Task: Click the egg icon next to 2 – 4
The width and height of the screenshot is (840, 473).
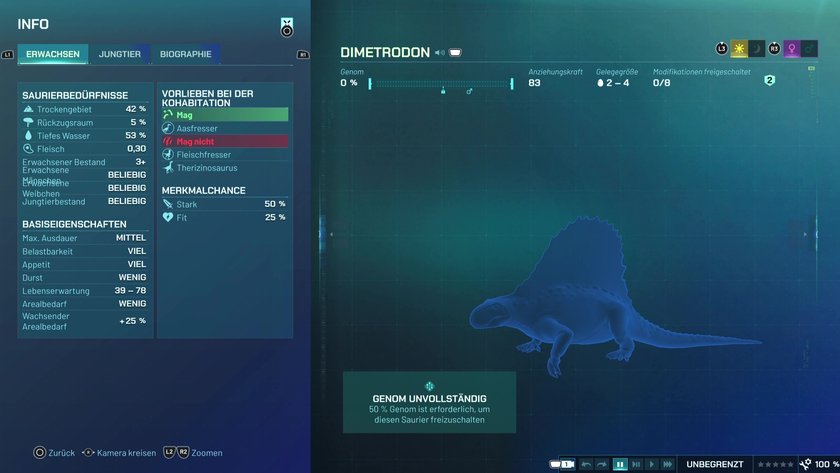Action: pos(600,83)
